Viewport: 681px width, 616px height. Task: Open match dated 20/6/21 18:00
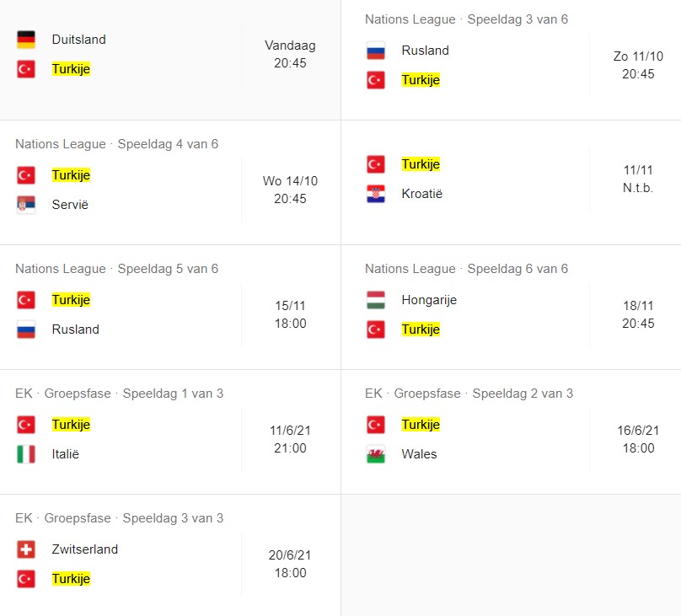click(170, 554)
